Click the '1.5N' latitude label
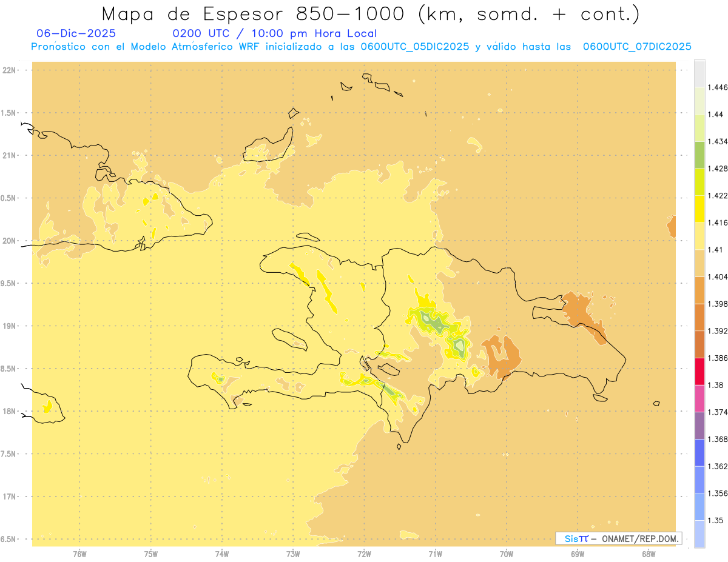The width and height of the screenshot is (728, 562). pyautogui.click(x=9, y=113)
